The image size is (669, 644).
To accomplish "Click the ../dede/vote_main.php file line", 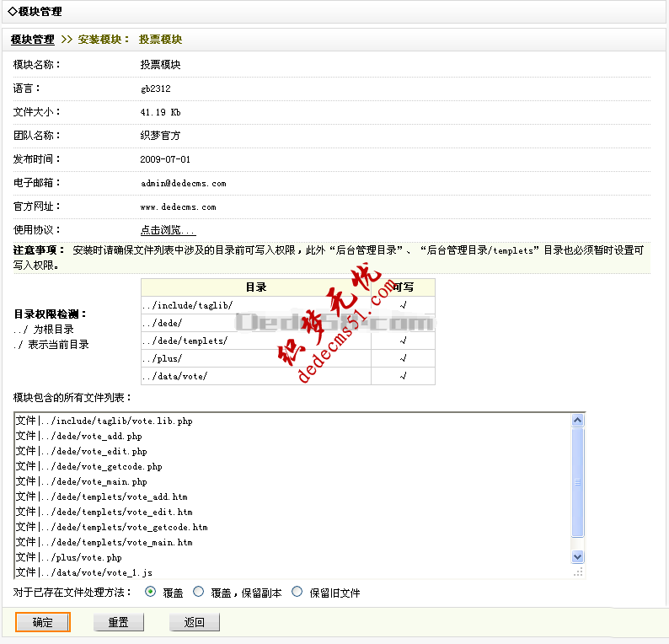I will click(x=82, y=482).
